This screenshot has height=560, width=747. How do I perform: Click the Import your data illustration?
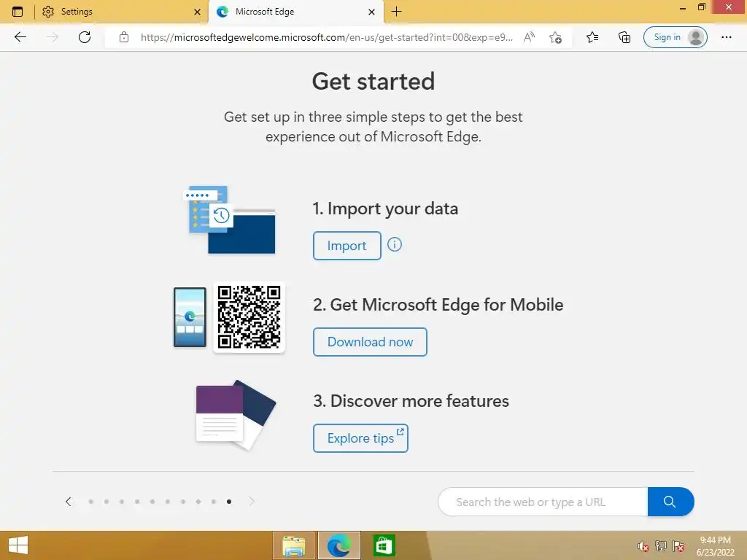click(x=230, y=220)
